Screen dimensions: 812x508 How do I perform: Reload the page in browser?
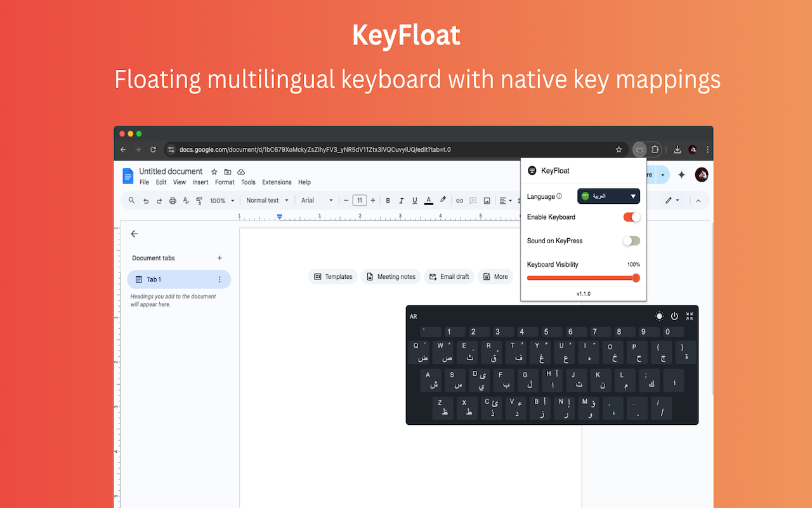[153, 150]
